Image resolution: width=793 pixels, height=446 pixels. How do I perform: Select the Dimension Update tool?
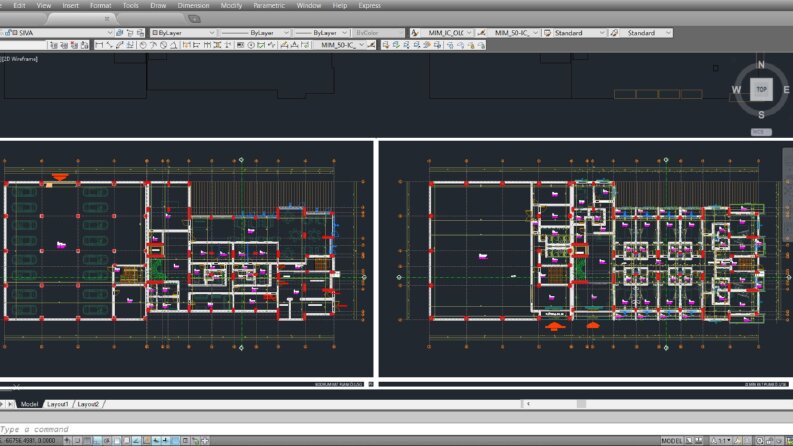tap(305, 45)
